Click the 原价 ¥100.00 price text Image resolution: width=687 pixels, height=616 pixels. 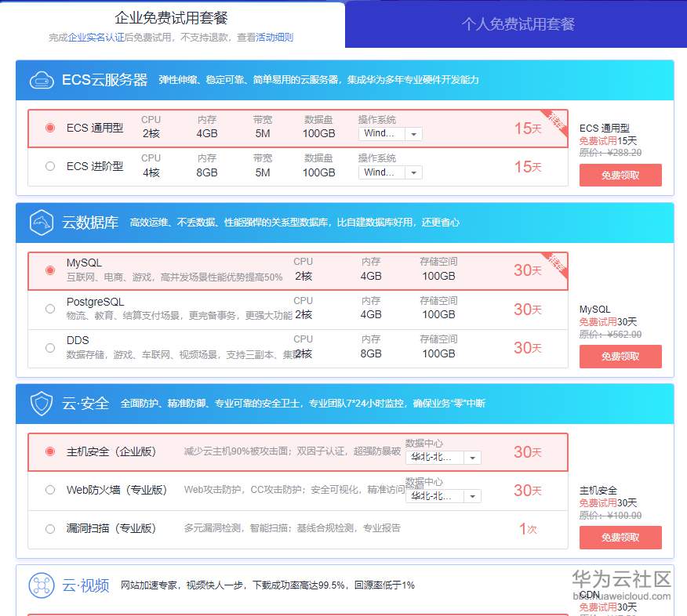click(610, 516)
